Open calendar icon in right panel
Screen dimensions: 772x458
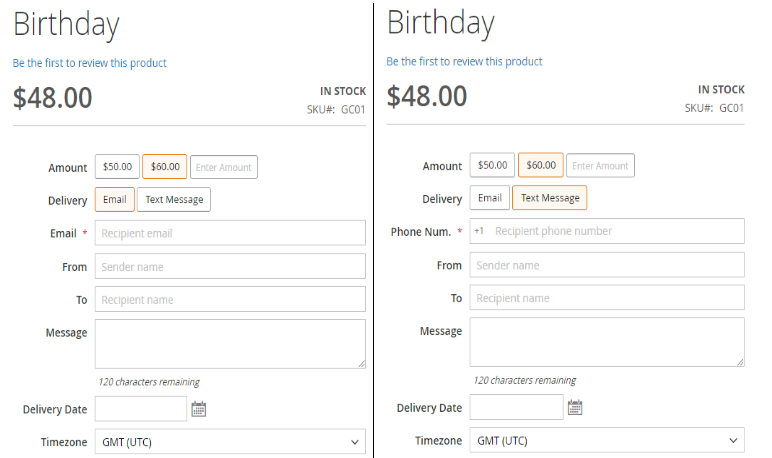pyautogui.click(x=575, y=407)
